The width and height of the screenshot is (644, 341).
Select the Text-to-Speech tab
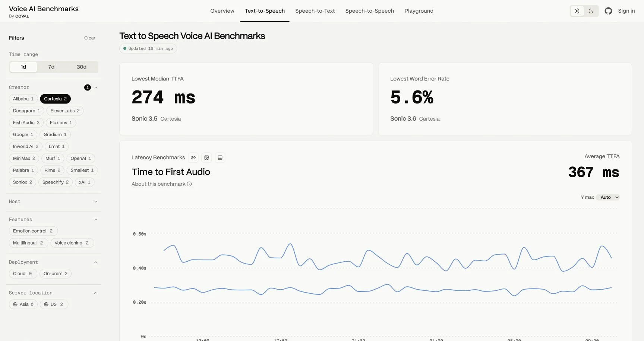(x=265, y=11)
